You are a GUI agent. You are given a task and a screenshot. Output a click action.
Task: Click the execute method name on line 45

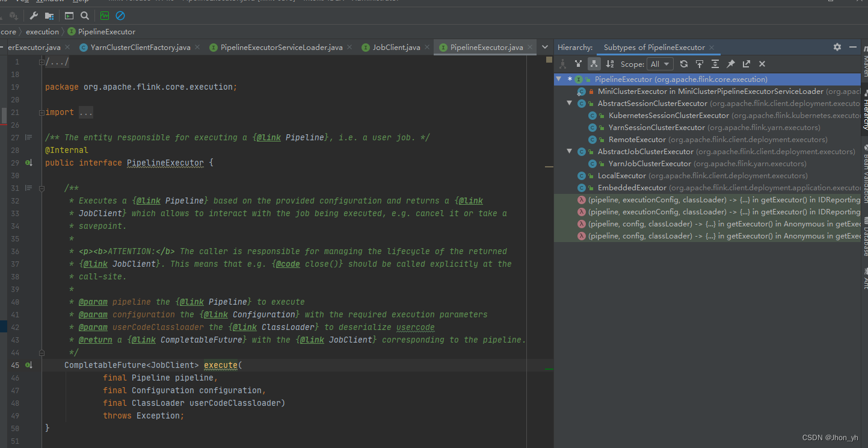pyautogui.click(x=221, y=365)
